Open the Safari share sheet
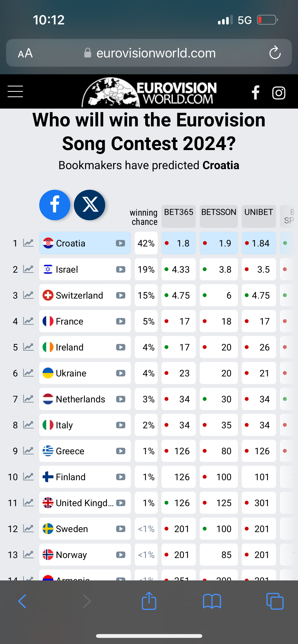This screenshot has height=644, width=298. pyautogui.click(x=149, y=601)
